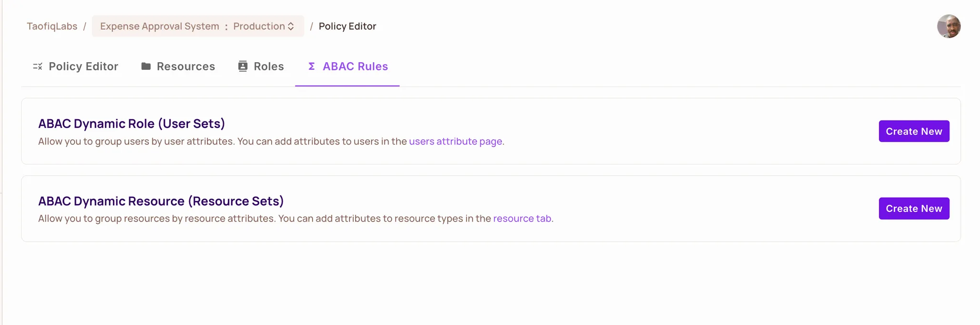Follow the users attribute page link
The width and height of the screenshot is (980, 325).
pyautogui.click(x=455, y=141)
